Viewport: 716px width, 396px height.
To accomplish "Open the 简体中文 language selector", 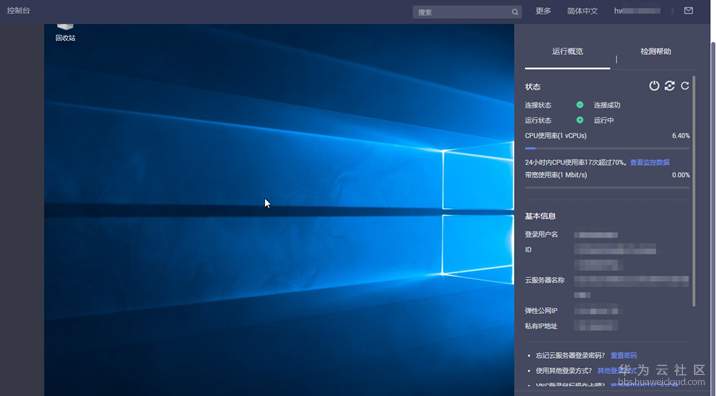I will click(x=582, y=11).
